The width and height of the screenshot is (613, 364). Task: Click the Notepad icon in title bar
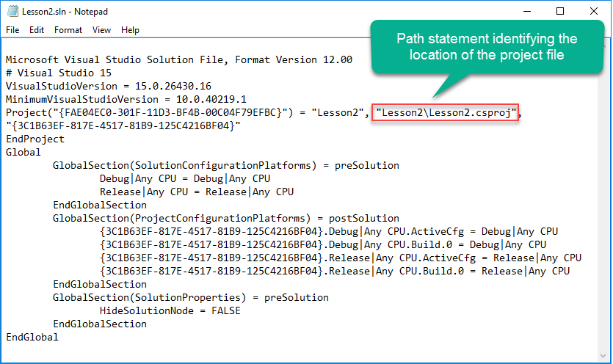(x=12, y=11)
